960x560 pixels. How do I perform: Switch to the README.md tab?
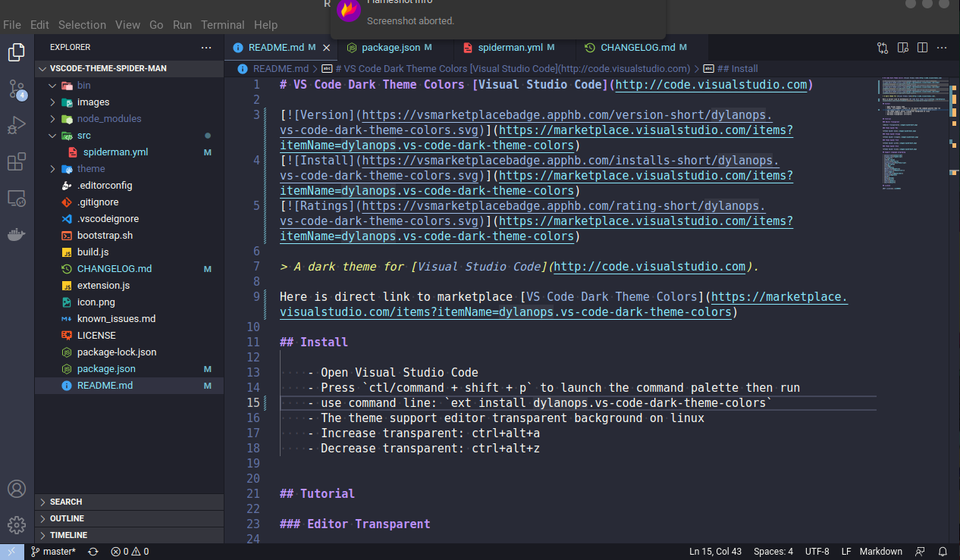point(281,48)
